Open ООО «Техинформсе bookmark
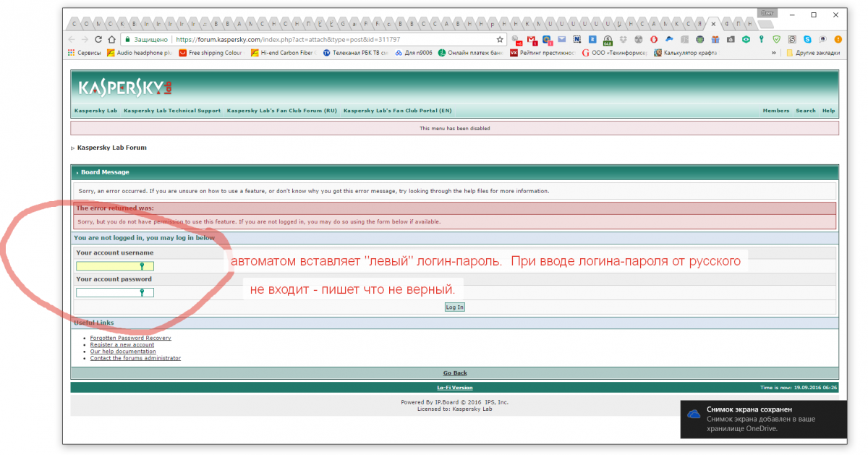This screenshot has width=868, height=455. pos(614,53)
